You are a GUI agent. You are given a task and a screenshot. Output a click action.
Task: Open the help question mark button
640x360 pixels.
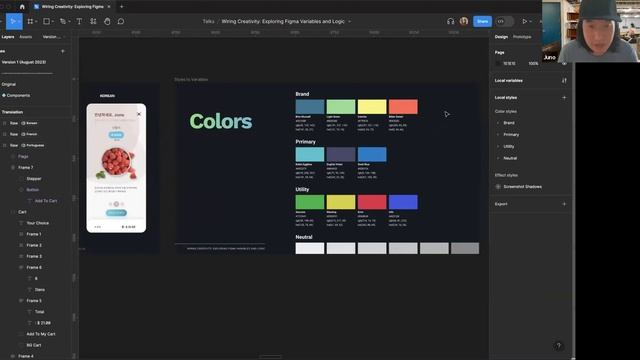click(x=558, y=346)
